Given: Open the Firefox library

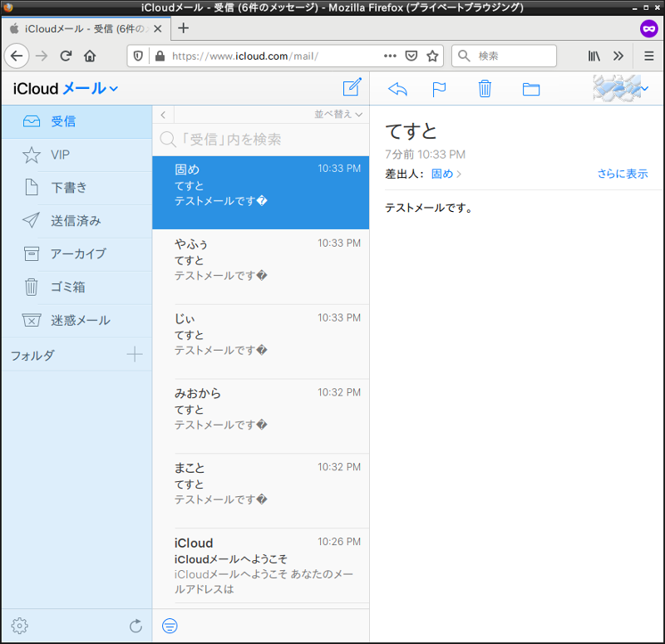Looking at the screenshot, I should click(x=594, y=56).
